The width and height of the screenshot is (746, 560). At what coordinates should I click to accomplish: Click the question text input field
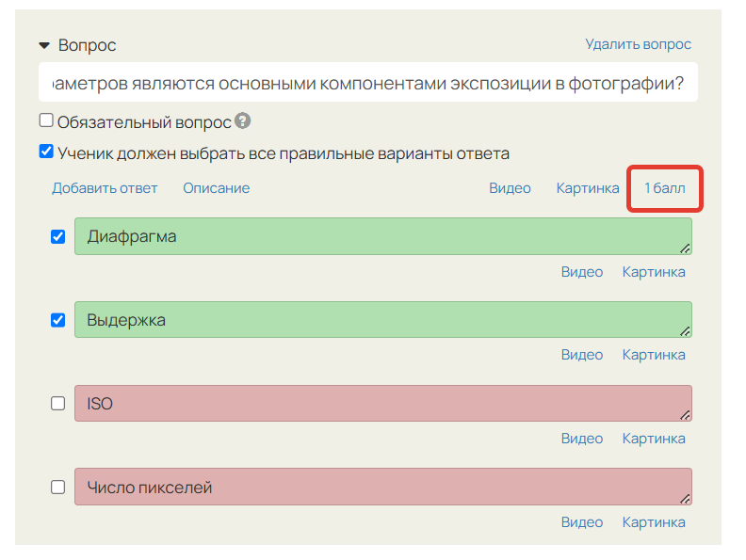367,82
